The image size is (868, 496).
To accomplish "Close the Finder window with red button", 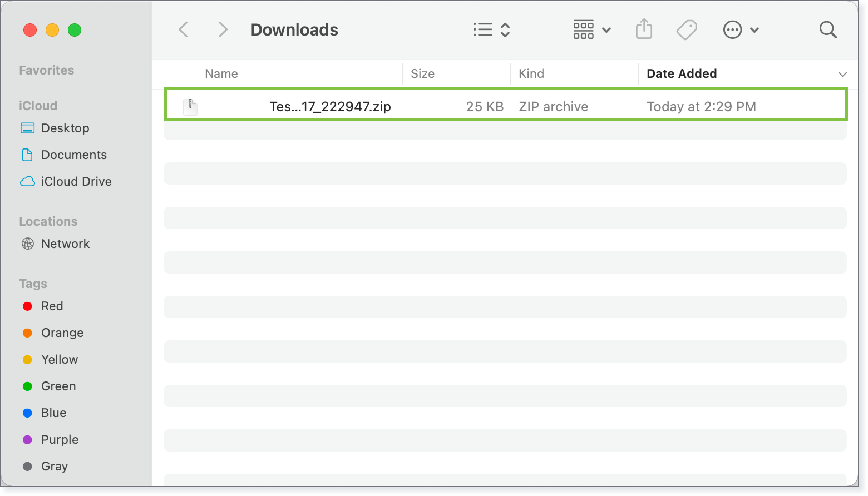I will tap(30, 30).
